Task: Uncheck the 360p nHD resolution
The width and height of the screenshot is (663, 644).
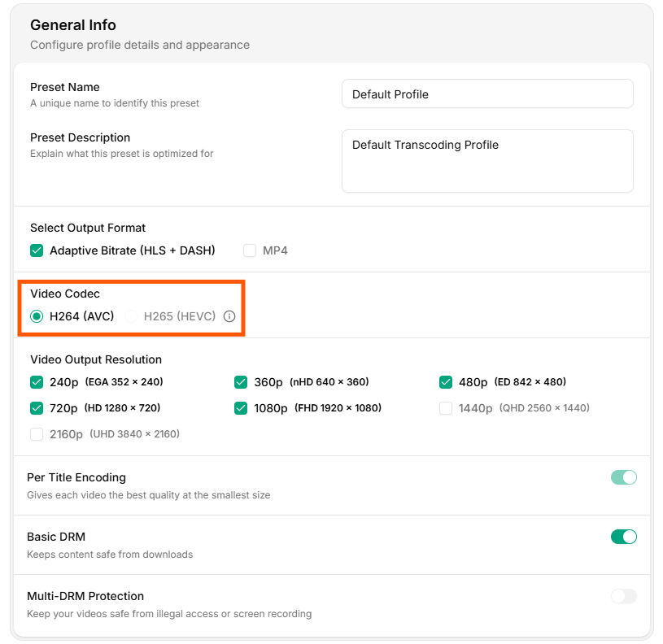Action: [241, 381]
